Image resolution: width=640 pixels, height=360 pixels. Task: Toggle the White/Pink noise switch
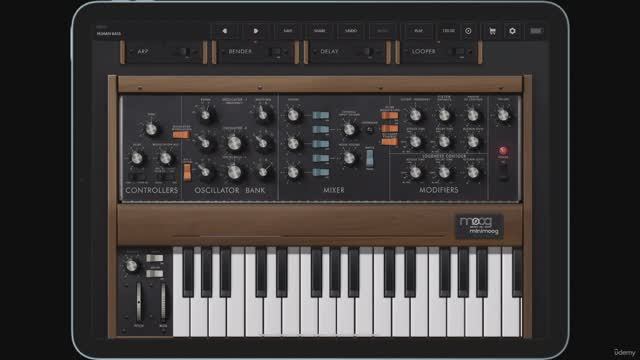(x=369, y=158)
